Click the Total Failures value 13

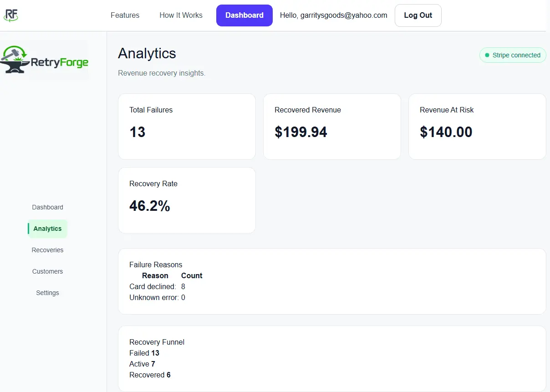(x=137, y=132)
